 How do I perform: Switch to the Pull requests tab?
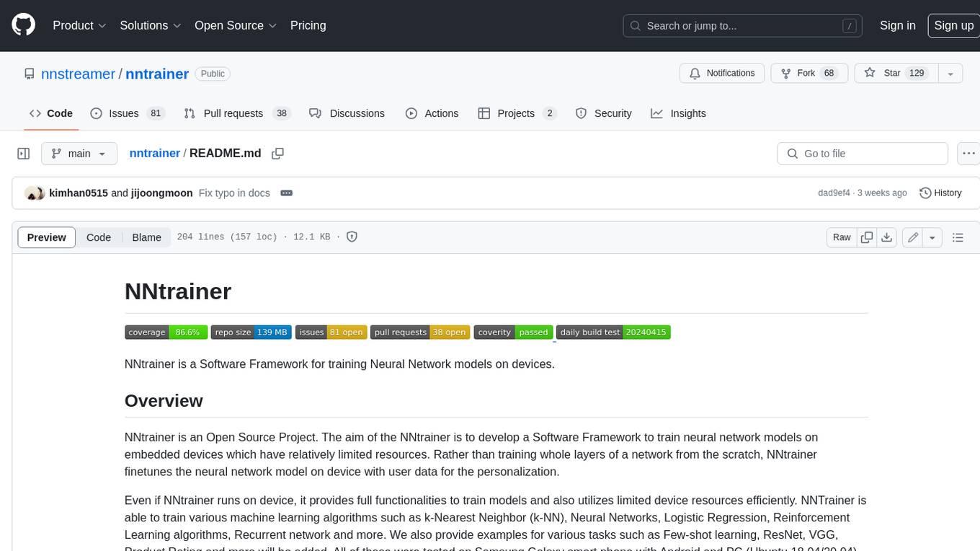tap(236, 113)
